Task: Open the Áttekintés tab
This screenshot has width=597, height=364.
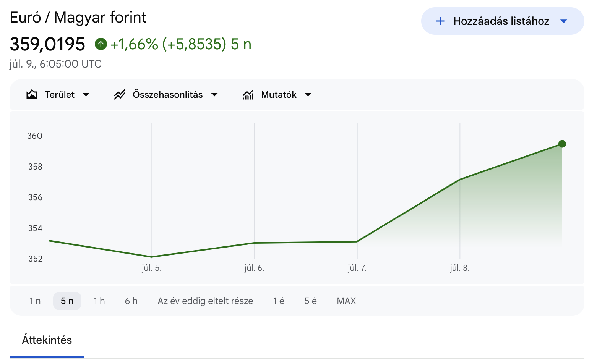Action: tap(47, 340)
